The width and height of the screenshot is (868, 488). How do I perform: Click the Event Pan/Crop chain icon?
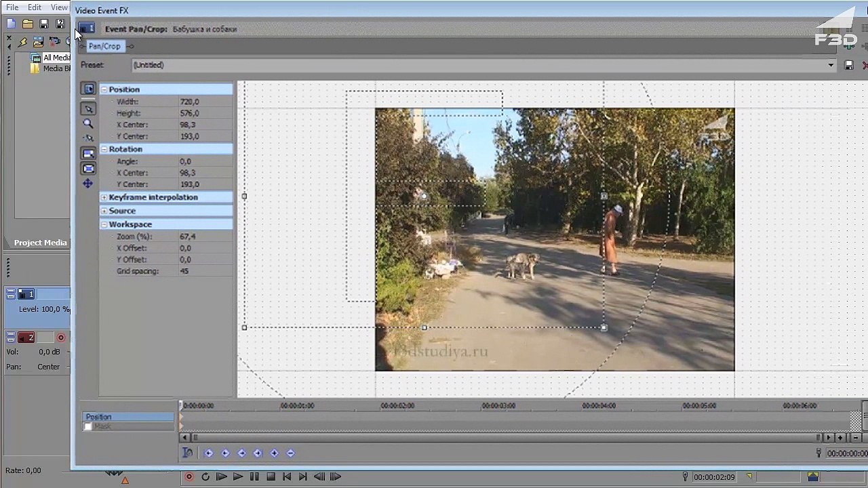point(86,28)
